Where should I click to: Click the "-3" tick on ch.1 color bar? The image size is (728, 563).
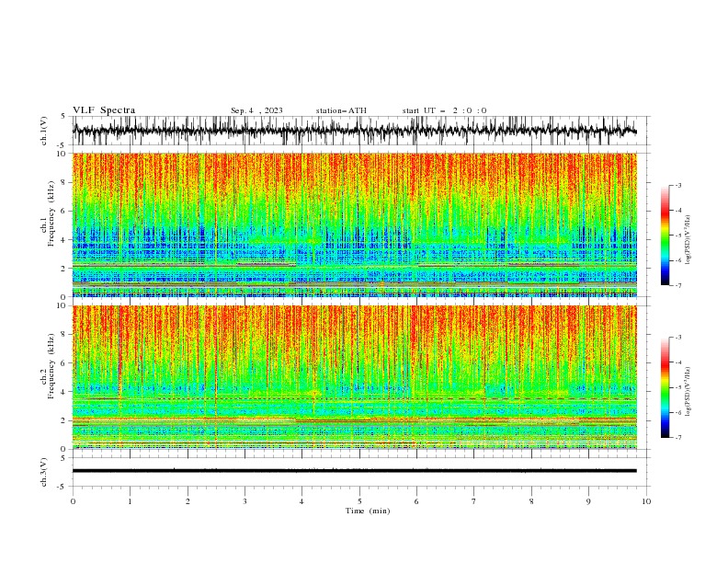pos(677,185)
